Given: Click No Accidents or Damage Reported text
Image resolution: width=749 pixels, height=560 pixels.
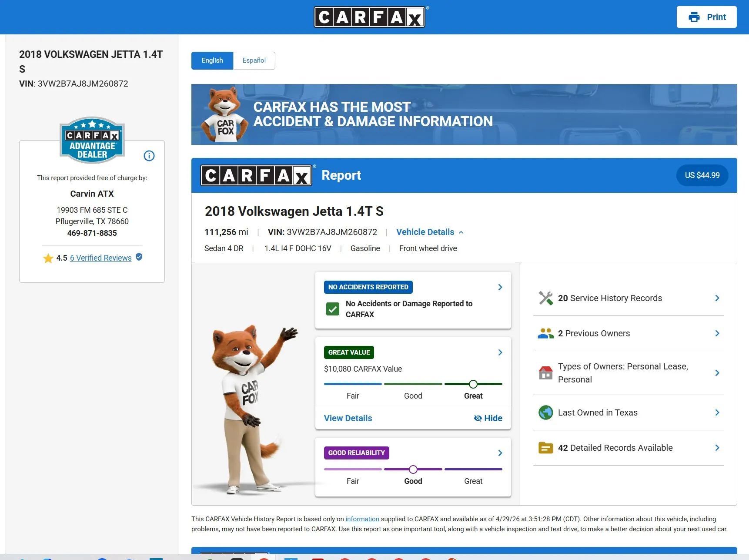Looking at the screenshot, I should (409, 309).
